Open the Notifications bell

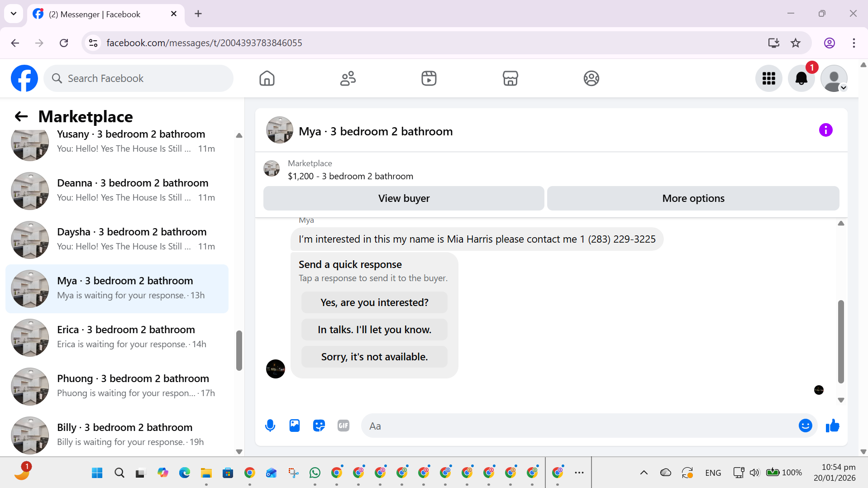point(801,78)
